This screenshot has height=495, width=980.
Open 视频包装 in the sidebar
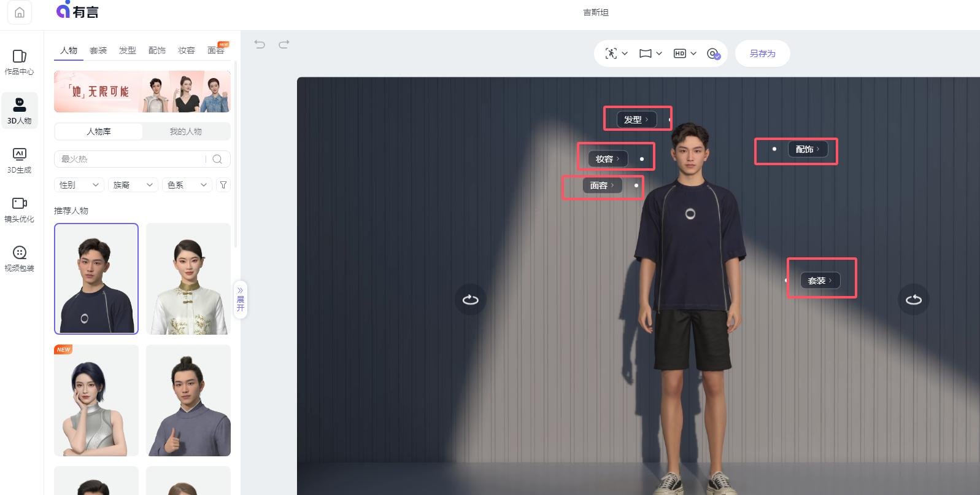pyautogui.click(x=19, y=258)
